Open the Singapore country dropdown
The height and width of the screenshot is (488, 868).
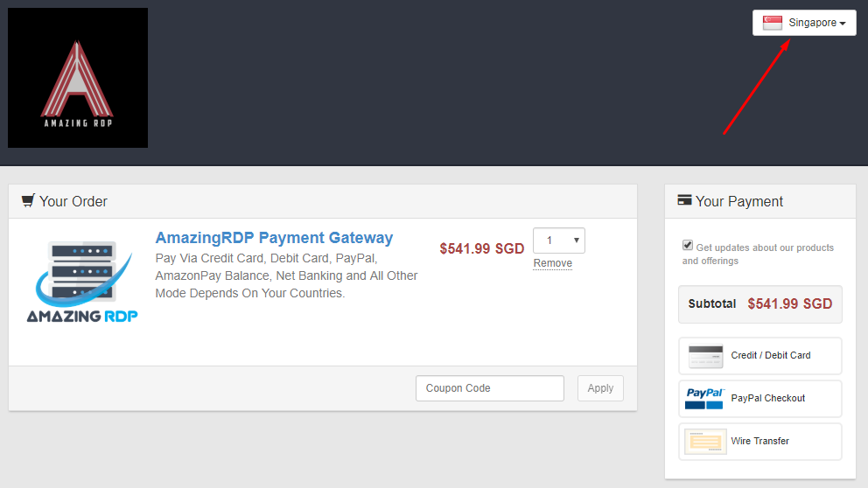[804, 23]
